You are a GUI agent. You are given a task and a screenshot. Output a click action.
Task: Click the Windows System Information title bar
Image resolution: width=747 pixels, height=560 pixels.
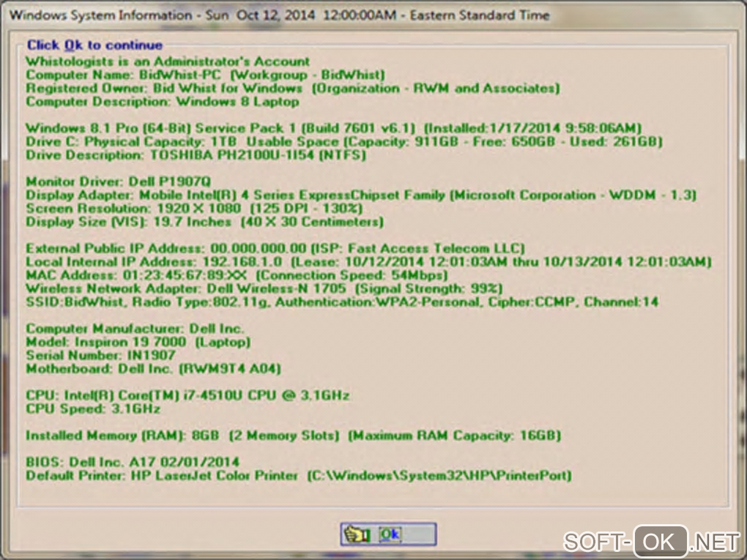[373, 15]
